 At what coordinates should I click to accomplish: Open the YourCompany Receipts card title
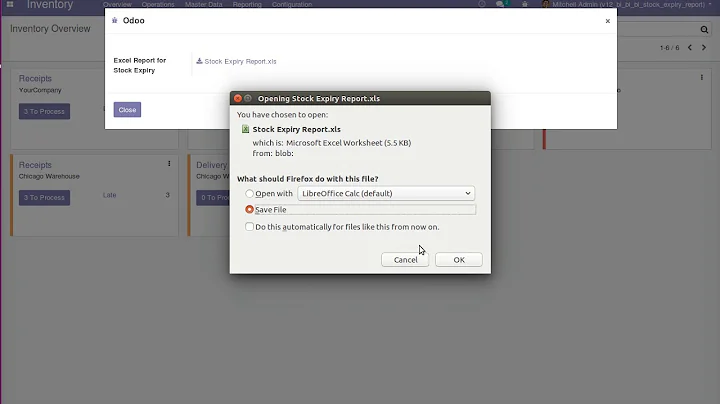click(x=35, y=79)
